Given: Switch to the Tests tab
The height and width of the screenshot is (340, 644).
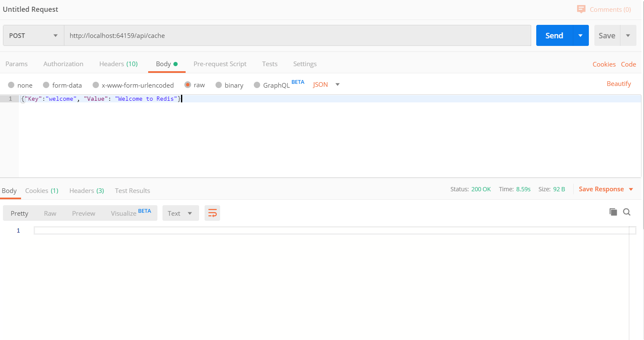Looking at the screenshot, I should 270,64.
